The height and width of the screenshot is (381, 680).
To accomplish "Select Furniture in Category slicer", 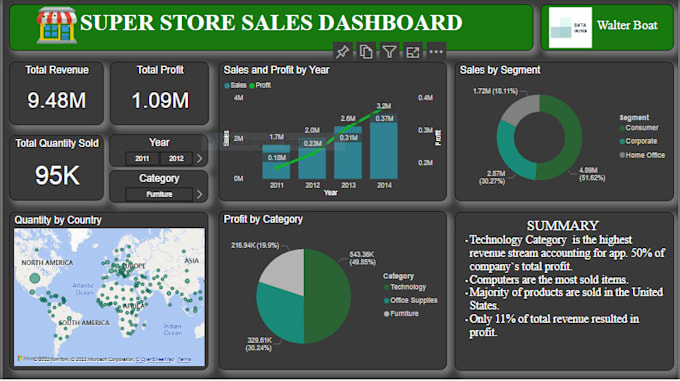I will click(159, 194).
